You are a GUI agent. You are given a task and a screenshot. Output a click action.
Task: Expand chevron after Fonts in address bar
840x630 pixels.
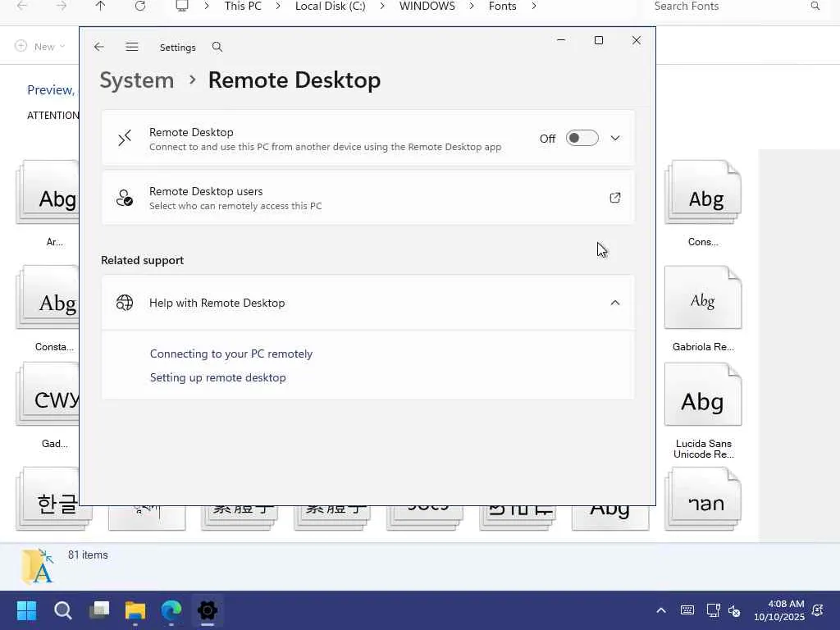pyautogui.click(x=533, y=6)
